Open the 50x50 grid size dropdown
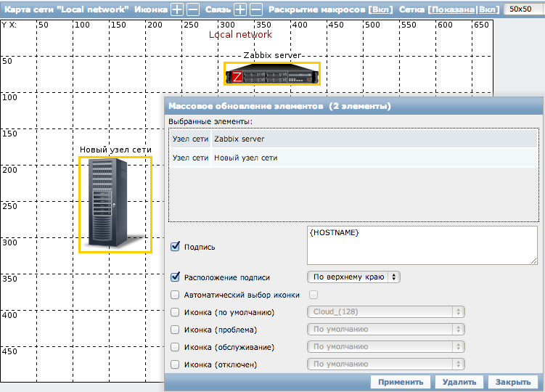 pyautogui.click(x=524, y=9)
